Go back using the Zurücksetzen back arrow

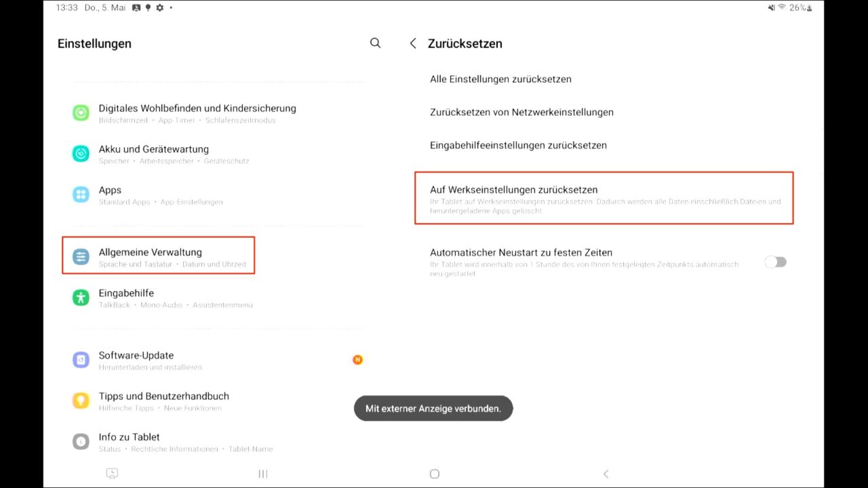(413, 43)
